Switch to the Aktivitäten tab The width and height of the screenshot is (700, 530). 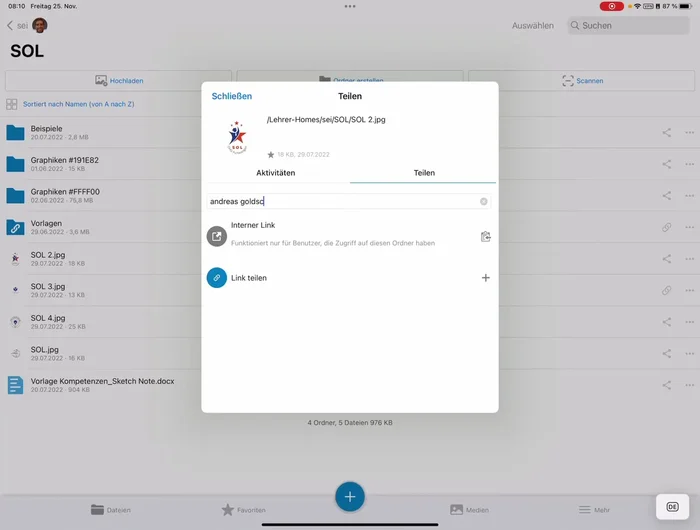click(x=276, y=173)
